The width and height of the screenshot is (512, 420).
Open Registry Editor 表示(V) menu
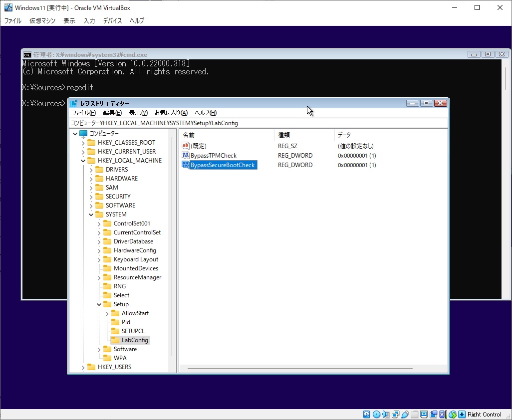click(138, 113)
